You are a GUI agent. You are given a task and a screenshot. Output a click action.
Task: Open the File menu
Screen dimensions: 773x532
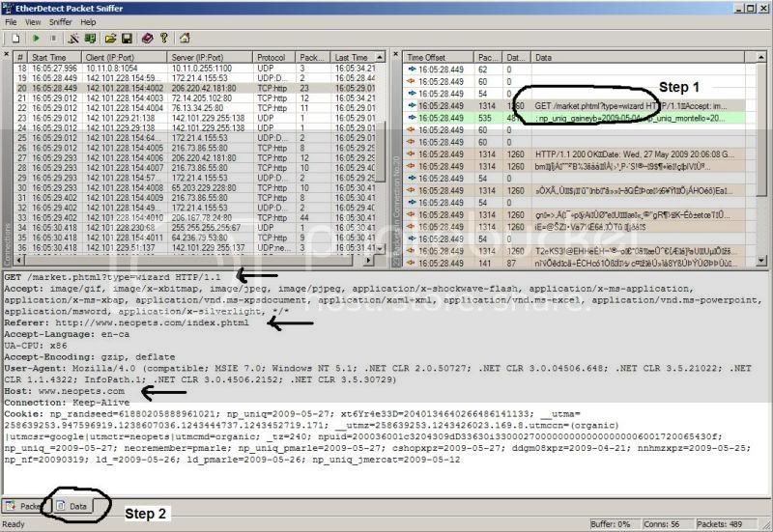[12, 21]
